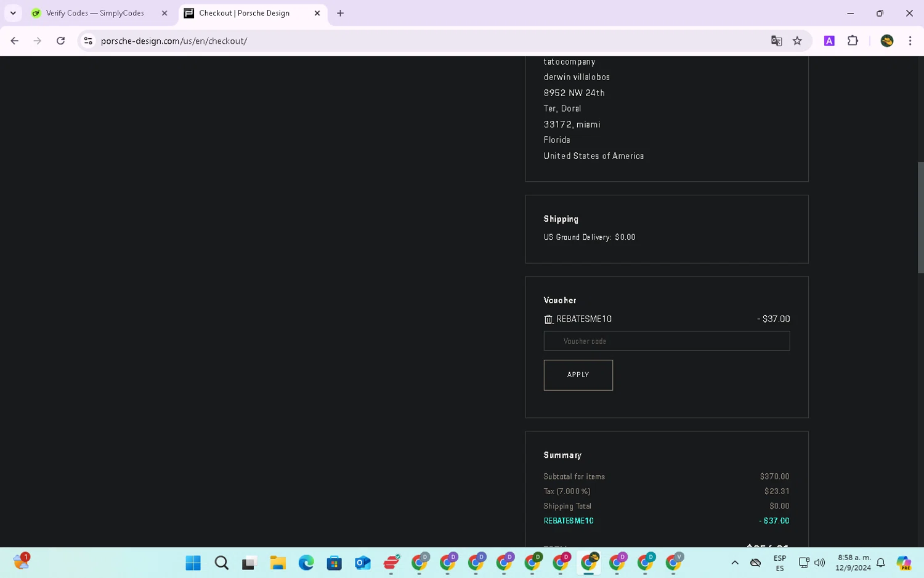Launch Microsoft Edge from the taskbar
This screenshot has width=924, height=578.
pyautogui.click(x=306, y=563)
